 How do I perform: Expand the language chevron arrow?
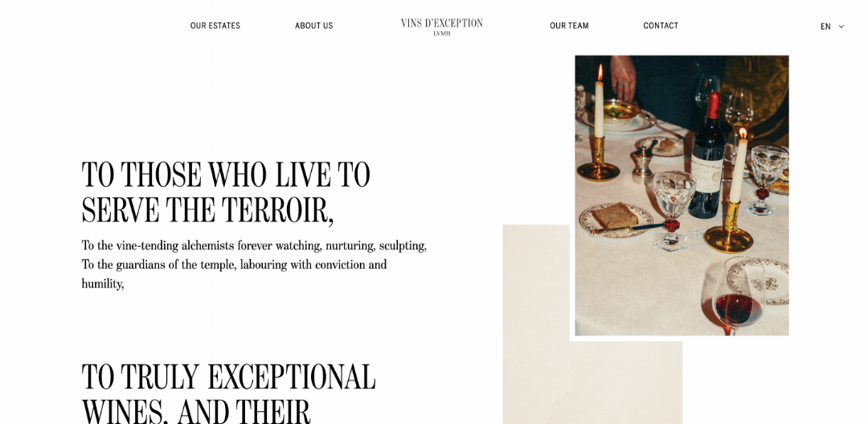tap(841, 27)
